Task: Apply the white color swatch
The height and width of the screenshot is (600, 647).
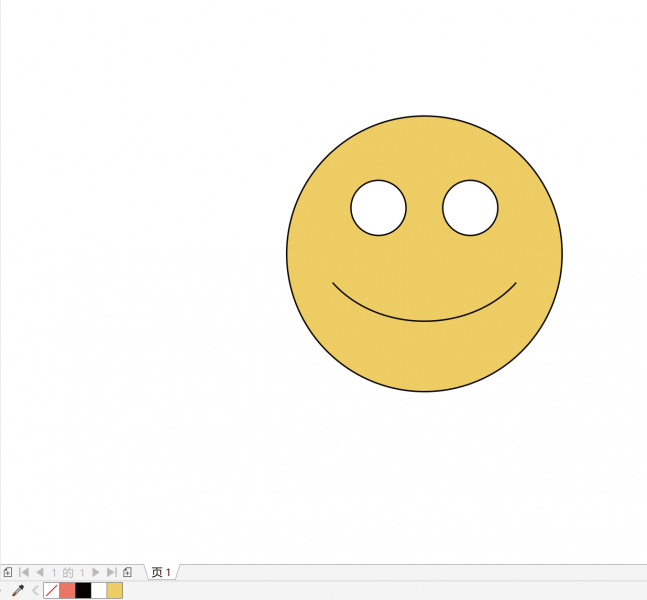Action: [99, 591]
